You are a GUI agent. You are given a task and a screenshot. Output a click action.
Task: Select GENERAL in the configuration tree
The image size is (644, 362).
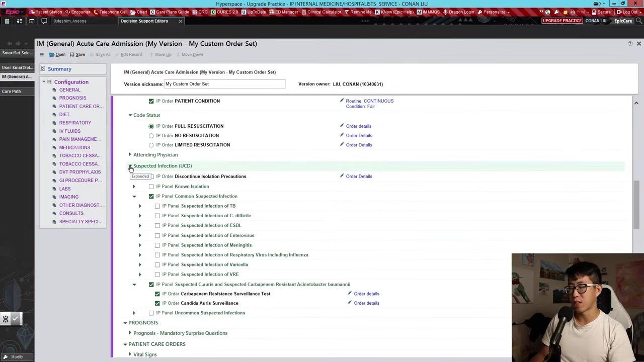[69, 90]
